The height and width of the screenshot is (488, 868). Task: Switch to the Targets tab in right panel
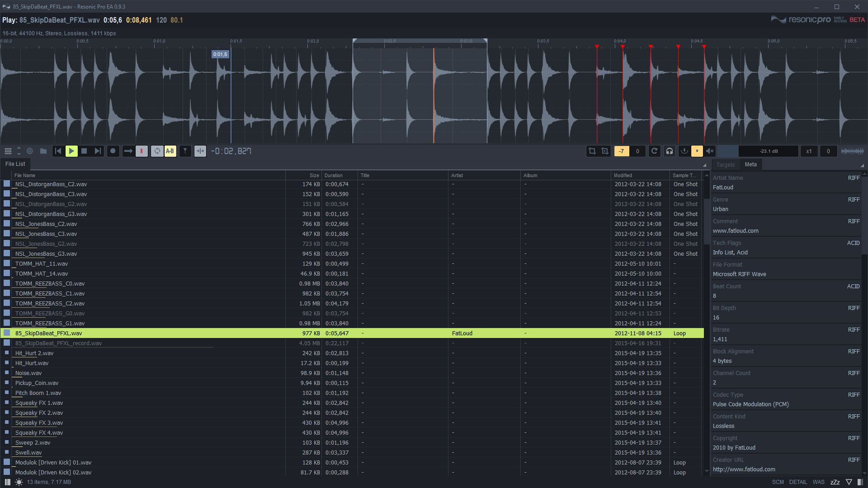click(x=726, y=164)
